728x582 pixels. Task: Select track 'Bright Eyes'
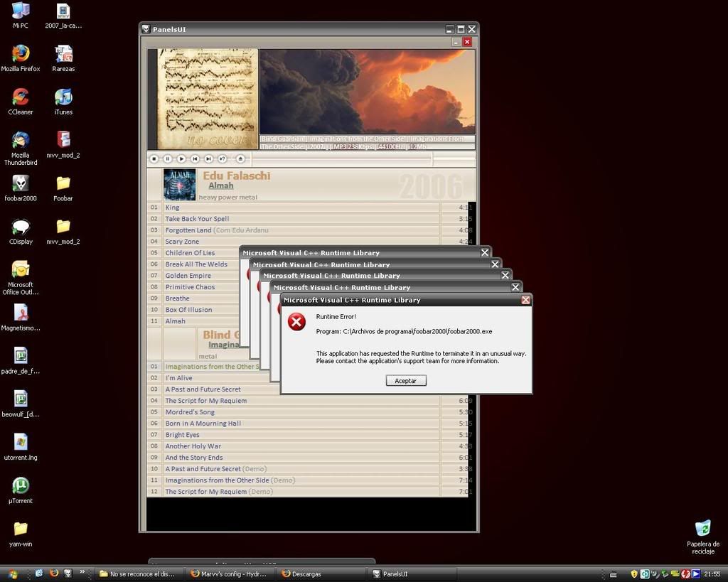tap(310, 435)
